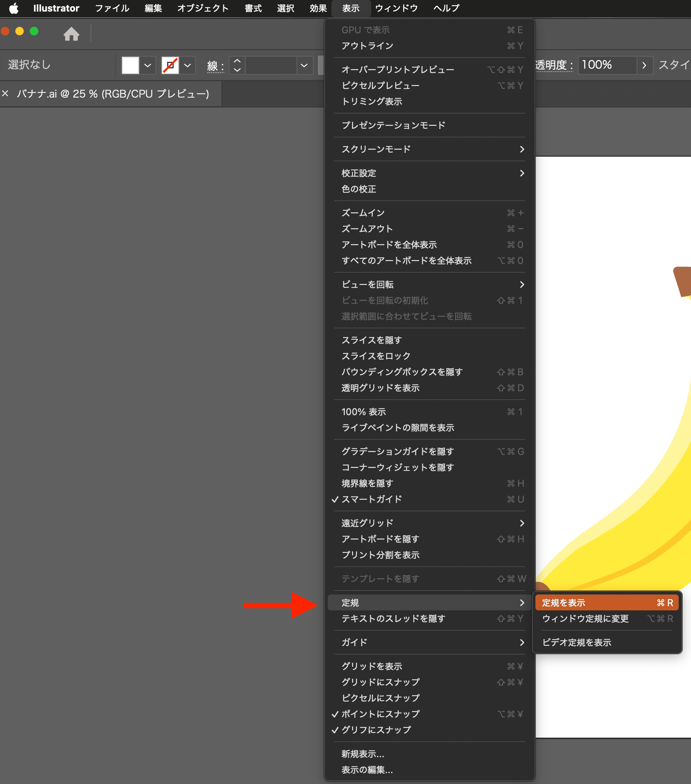
Task: Expand the stroke weight dropdown
Action: (304, 65)
